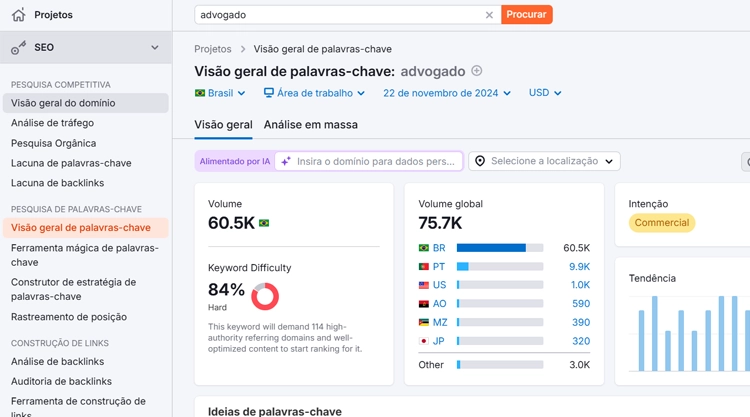Click the Commercial intent badge
The height and width of the screenshot is (417, 750).
[662, 223]
